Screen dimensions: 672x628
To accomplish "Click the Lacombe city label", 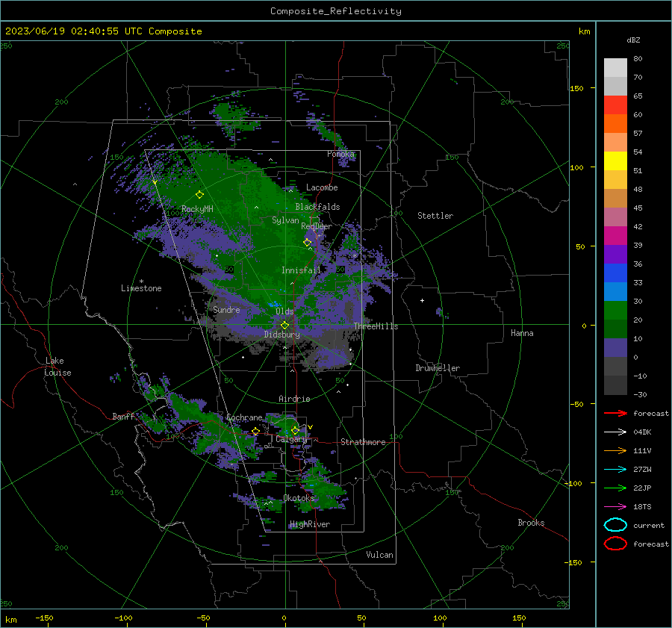I will coord(322,187).
